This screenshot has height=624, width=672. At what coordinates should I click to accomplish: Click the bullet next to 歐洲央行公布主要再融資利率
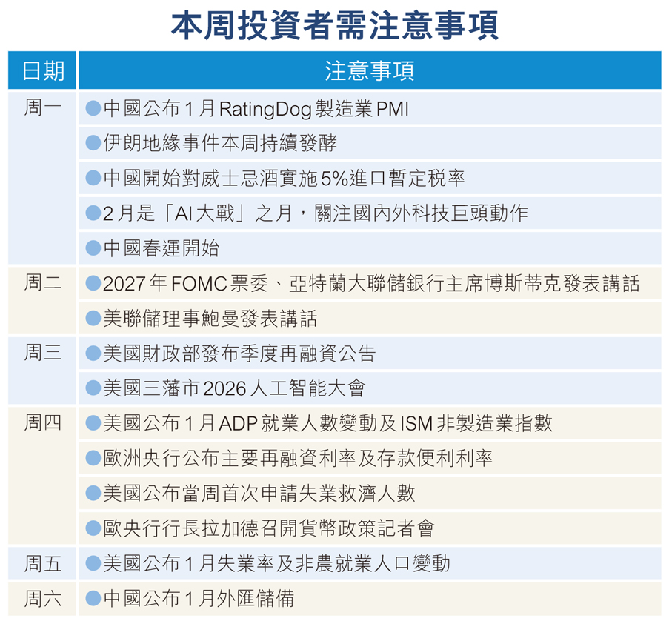click(93, 459)
